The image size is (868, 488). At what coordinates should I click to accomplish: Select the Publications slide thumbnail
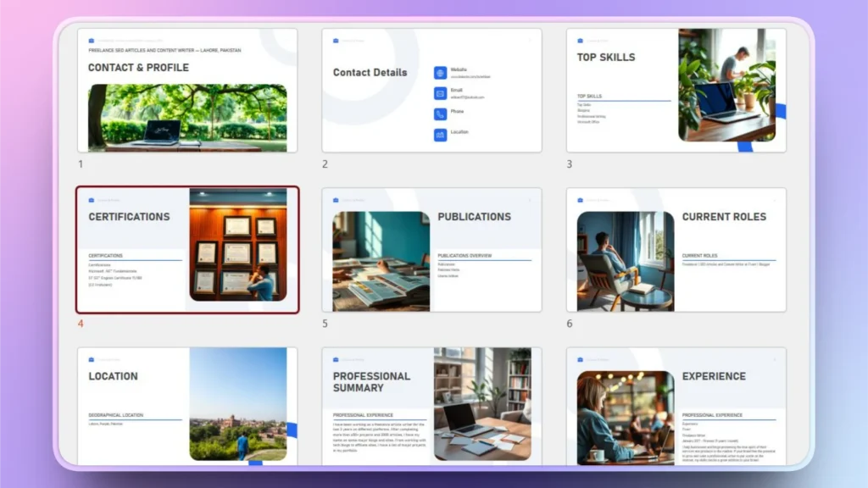point(431,250)
